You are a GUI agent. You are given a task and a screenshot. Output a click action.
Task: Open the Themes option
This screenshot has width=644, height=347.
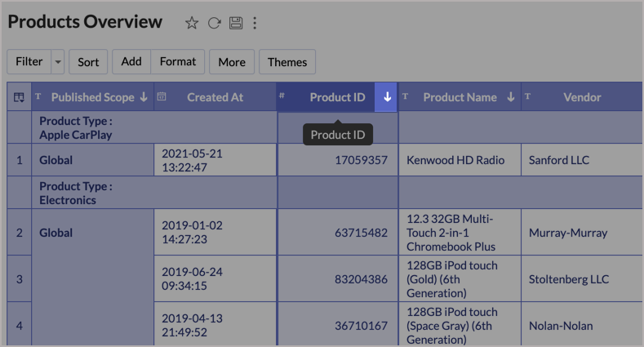[287, 62]
